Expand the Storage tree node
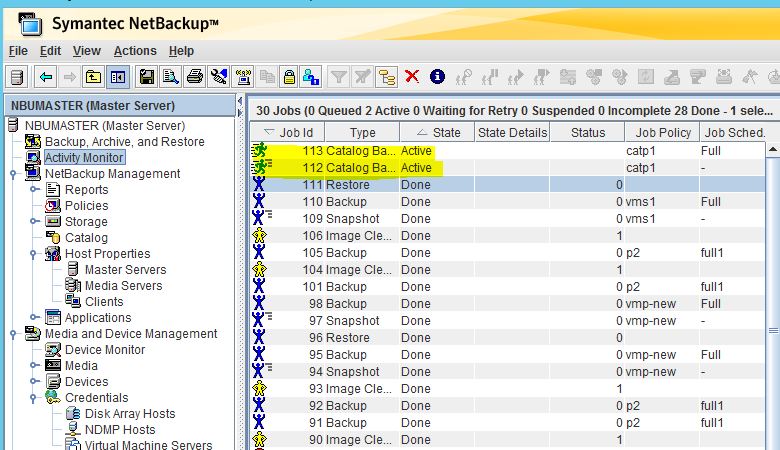Image resolution: width=780 pixels, height=450 pixels. (x=33, y=221)
